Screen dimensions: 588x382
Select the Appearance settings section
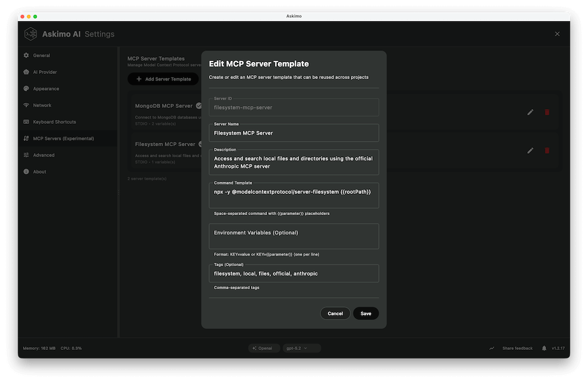[45, 88]
